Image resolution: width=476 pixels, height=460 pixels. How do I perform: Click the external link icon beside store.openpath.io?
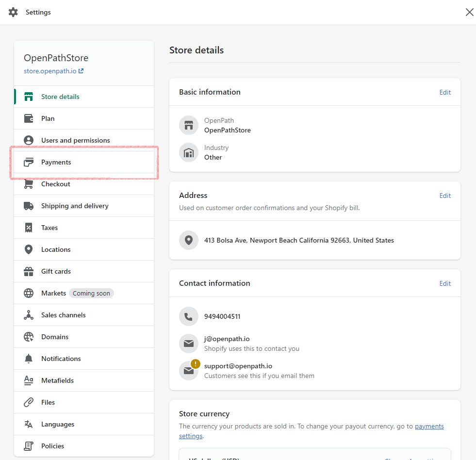pos(81,71)
